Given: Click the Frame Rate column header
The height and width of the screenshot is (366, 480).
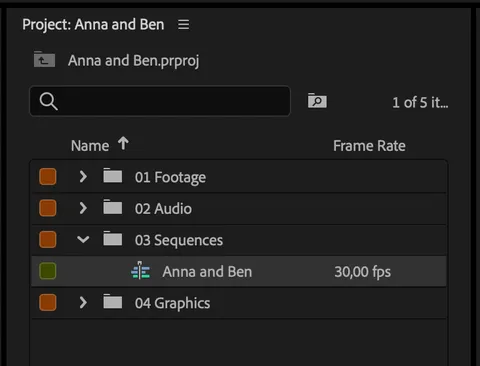Looking at the screenshot, I should coord(369,146).
